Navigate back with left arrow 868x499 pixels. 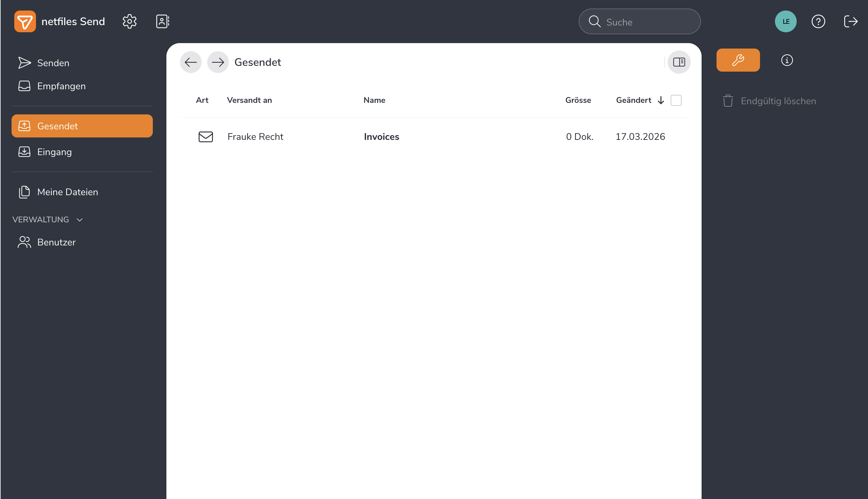tap(191, 62)
